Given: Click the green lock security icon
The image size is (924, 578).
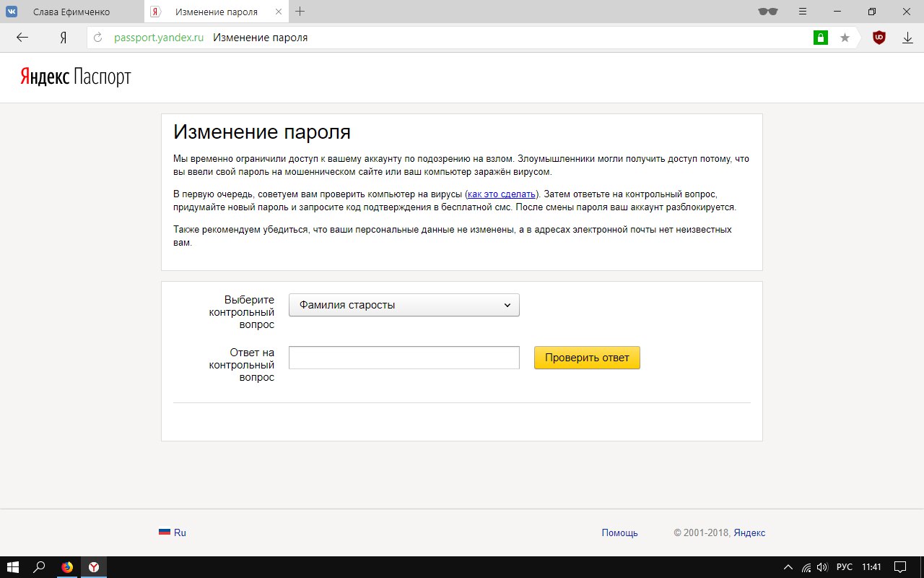Looking at the screenshot, I should [821, 38].
